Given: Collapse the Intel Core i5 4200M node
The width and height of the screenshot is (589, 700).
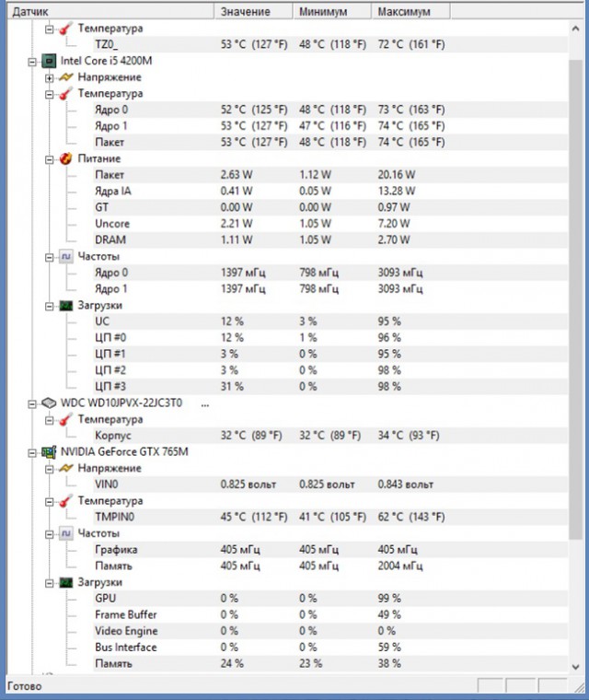Looking at the screenshot, I should [x=31, y=62].
